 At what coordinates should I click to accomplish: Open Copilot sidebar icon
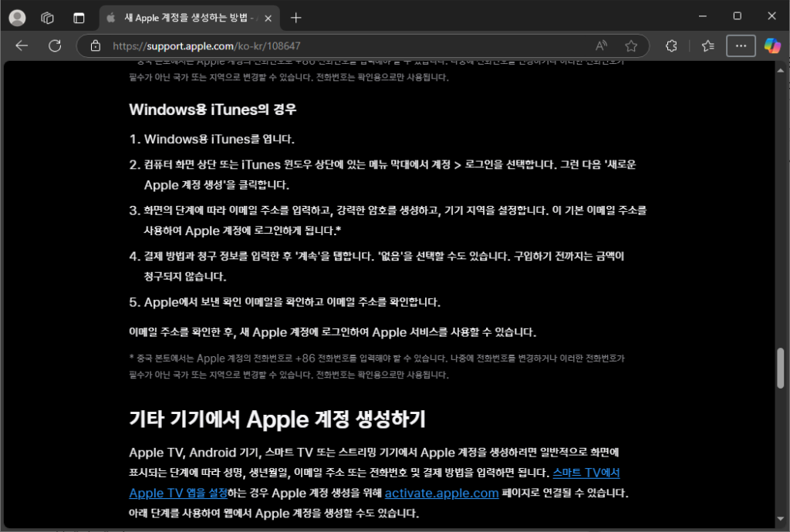coord(772,45)
